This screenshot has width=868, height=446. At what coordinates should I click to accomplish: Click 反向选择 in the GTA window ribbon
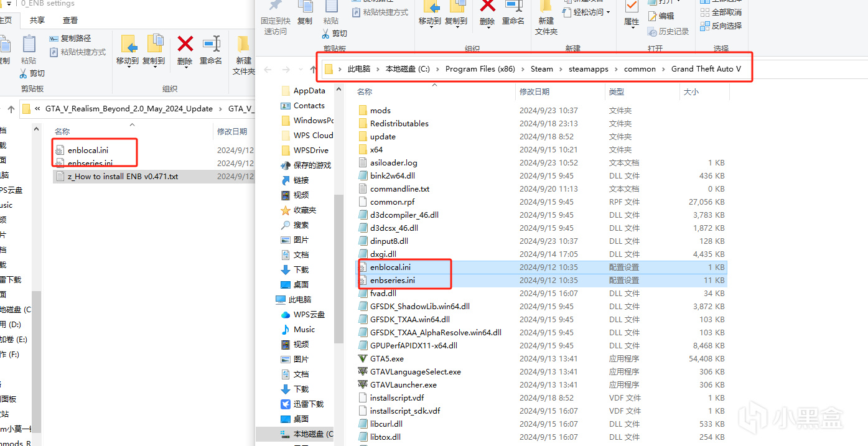(721, 26)
